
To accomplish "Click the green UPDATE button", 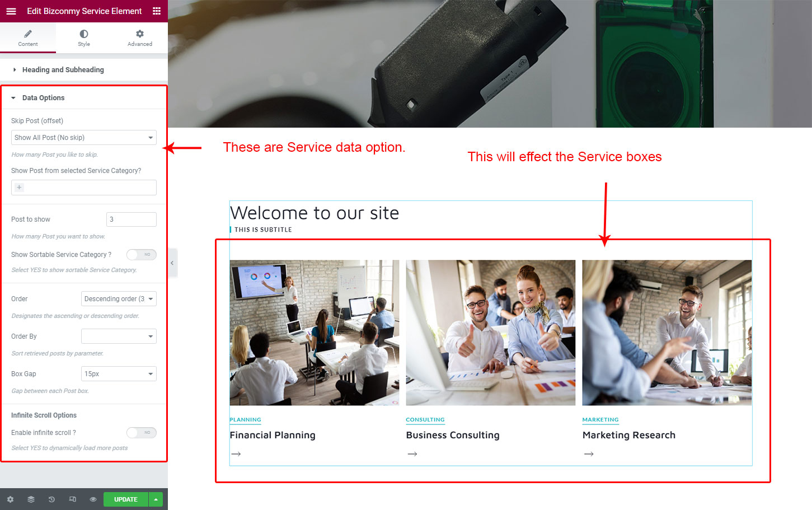I will (x=126, y=499).
